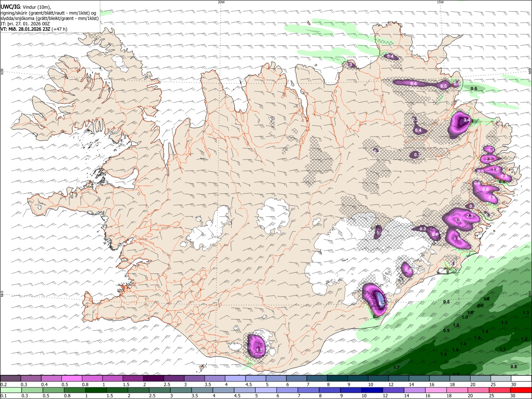Pick the deep navy blue swatch labeled 10, lower bar
Image resolution: width=532 pixels, height=399 pixels.
click(x=372, y=390)
